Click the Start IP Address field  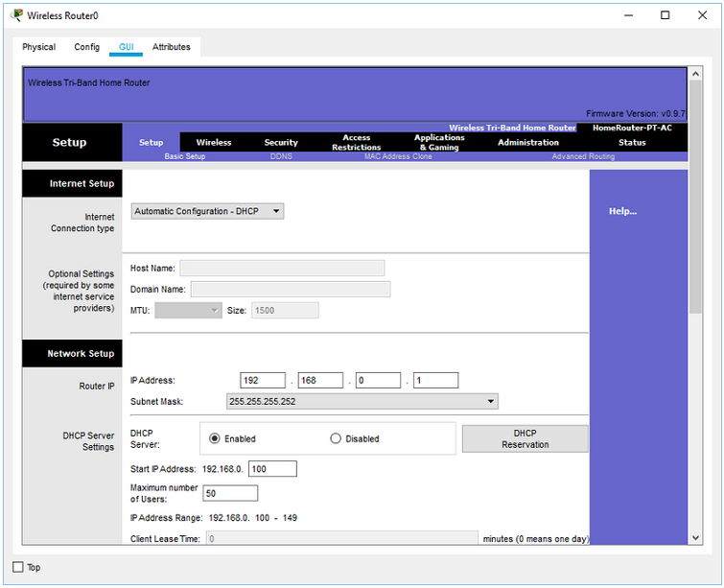(x=272, y=469)
